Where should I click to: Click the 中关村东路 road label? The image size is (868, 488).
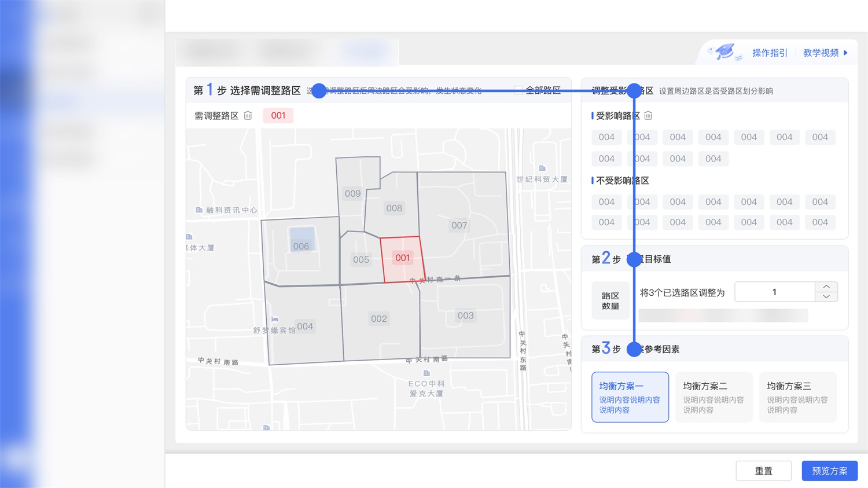tap(523, 351)
